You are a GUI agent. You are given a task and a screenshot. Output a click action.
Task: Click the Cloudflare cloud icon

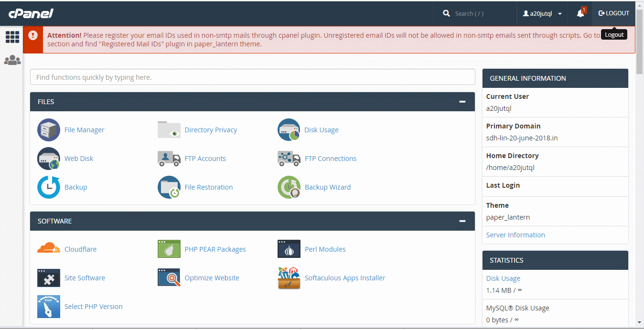[x=49, y=248]
